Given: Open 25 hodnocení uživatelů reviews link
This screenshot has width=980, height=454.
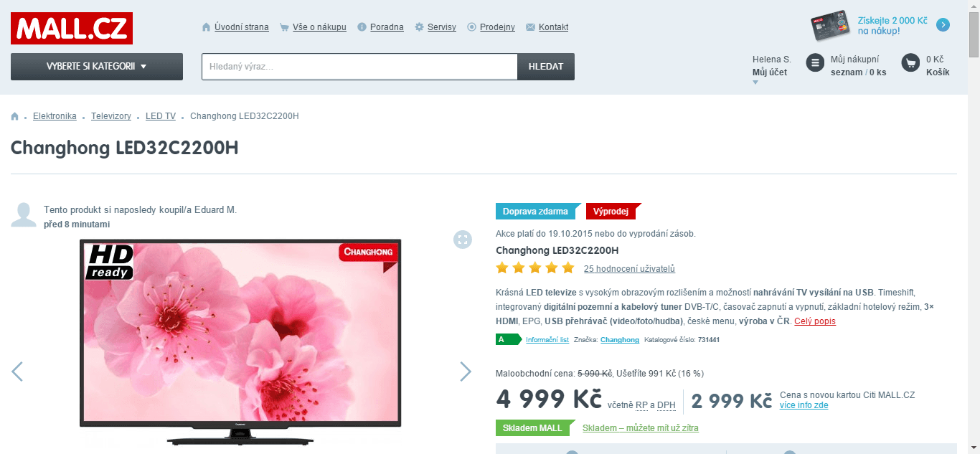Looking at the screenshot, I should coord(629,269).
